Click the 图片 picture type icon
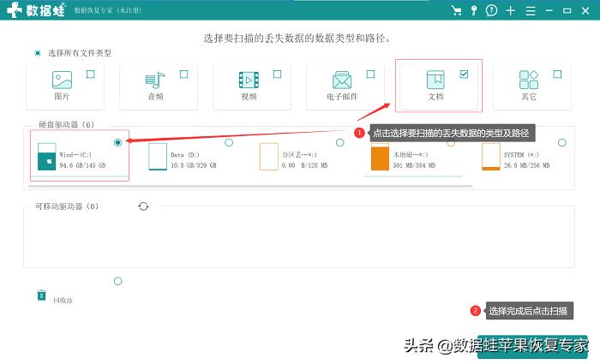Viewport: 600px width, 364px height. tap(62, 80)
